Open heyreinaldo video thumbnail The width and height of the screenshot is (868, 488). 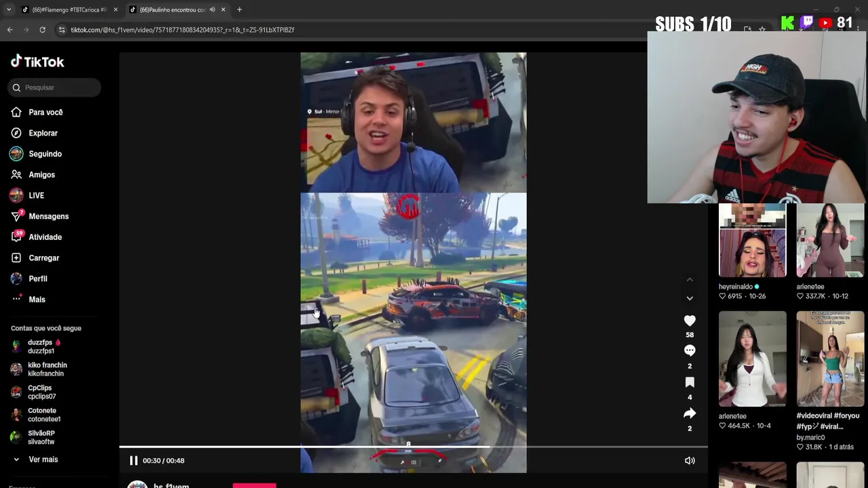[752, 241]
